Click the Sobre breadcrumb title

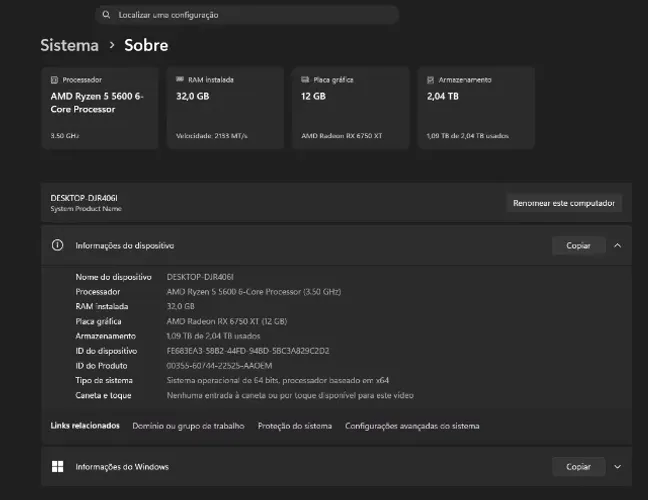[146, 45]
